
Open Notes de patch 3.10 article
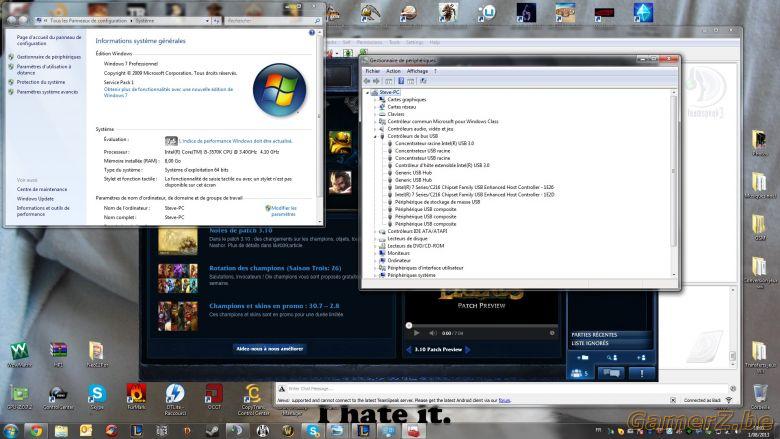tap(240, 231)
